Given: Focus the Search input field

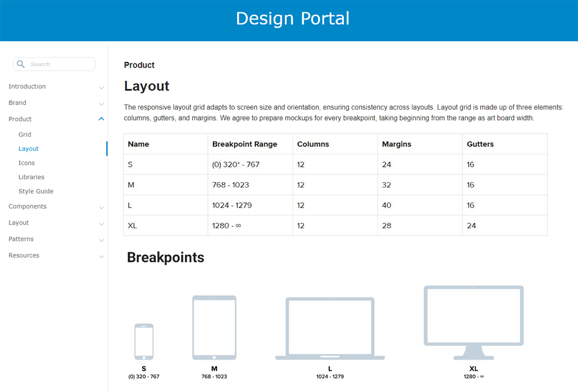Looking at the screenshot, I should 59,64.
